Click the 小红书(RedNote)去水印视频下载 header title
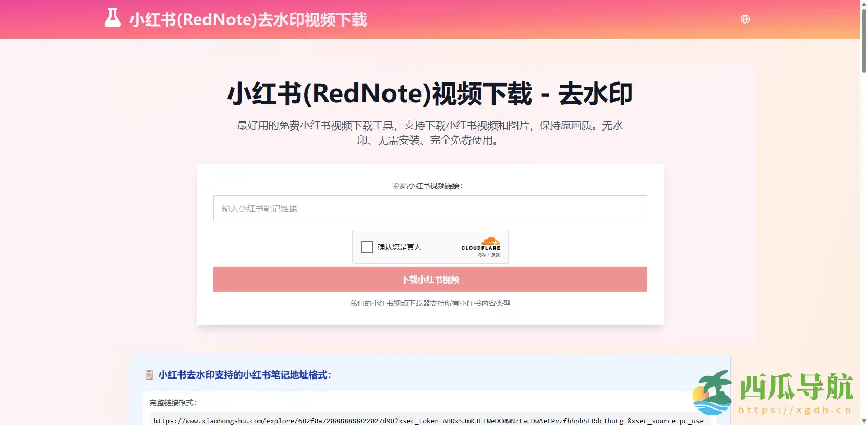This screenshot has height=425, width=868. tap(248, 20)
